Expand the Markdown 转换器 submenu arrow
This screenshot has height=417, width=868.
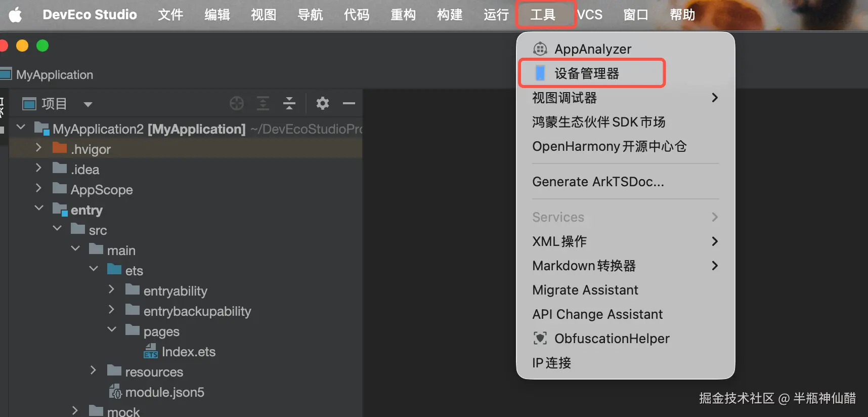click(715, 266)
